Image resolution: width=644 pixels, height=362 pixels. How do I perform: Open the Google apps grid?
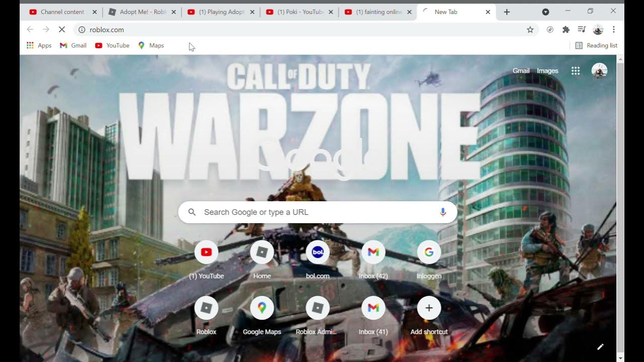tap(576, 71)
